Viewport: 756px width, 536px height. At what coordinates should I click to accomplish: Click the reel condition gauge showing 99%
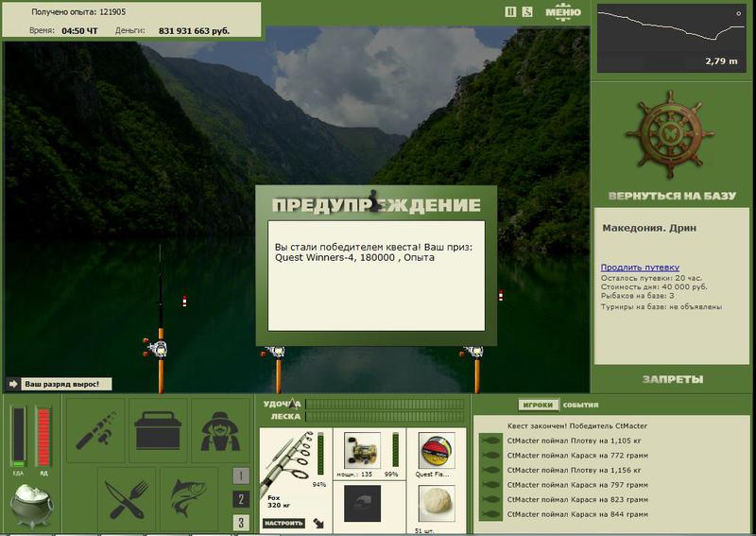395,451
